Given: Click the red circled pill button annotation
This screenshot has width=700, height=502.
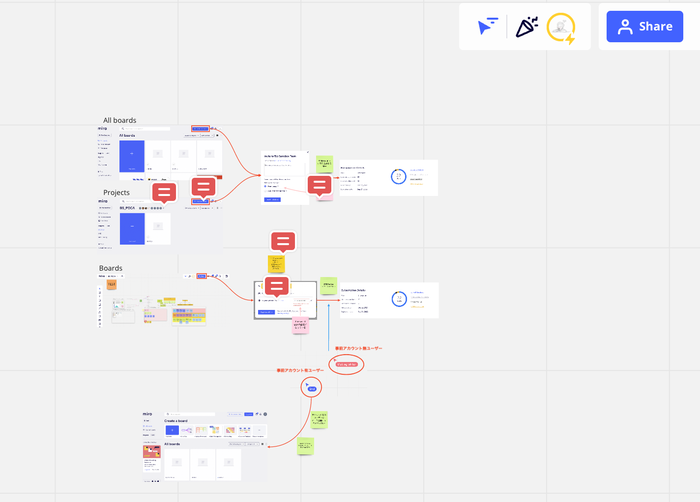Looking at the screenshot, I should tap(346, 365).
